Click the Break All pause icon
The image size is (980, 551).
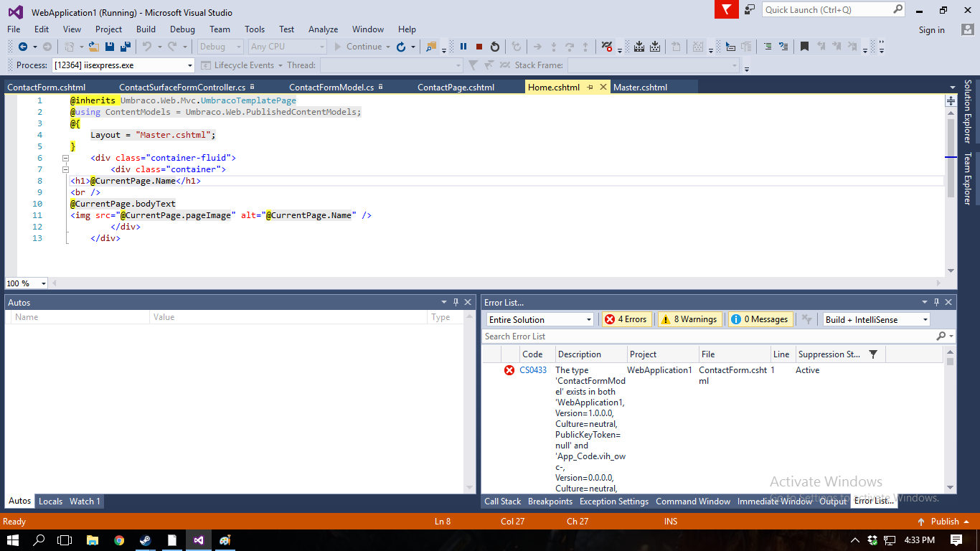click(x=463, y=47)
